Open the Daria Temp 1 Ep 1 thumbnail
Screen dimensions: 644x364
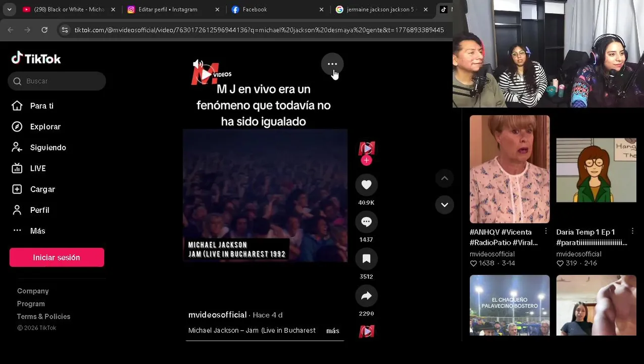pyautogui.click(x=596, y=170)
